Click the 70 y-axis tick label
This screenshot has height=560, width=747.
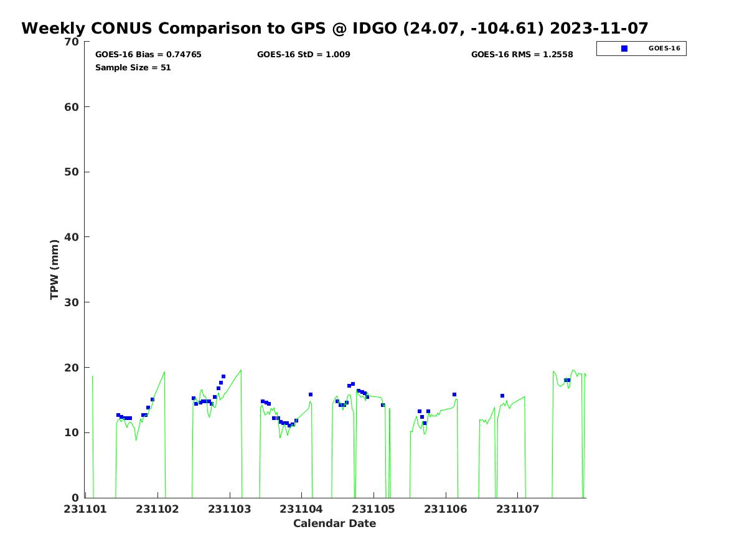(72, 42)
